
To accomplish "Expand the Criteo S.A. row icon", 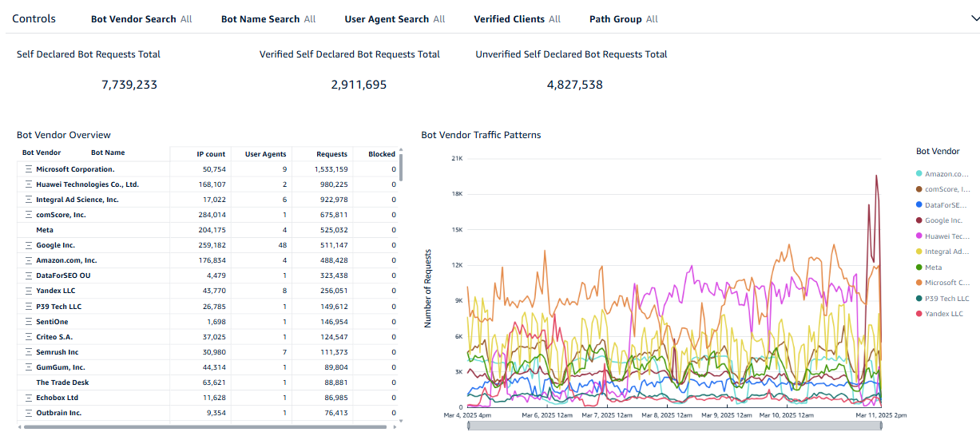I will coord(28,337).
